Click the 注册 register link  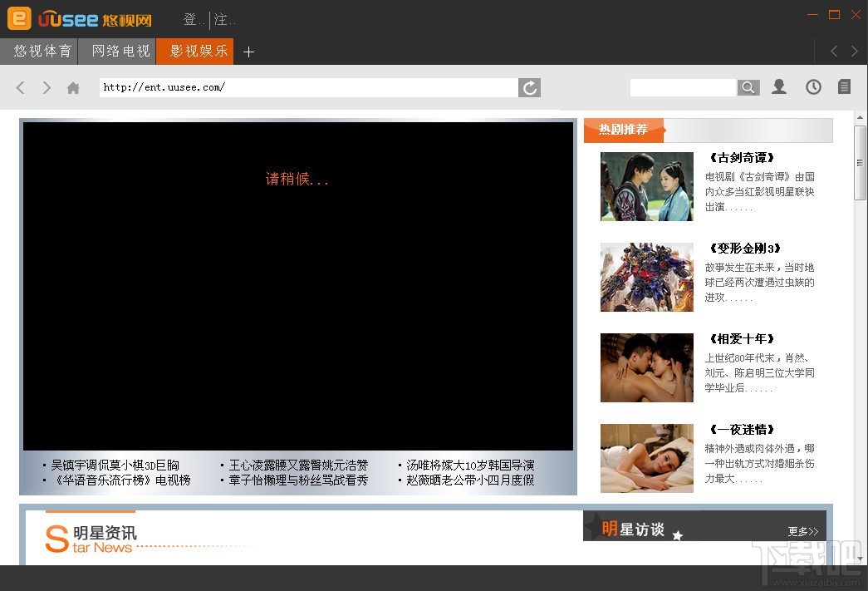point(223,19)
